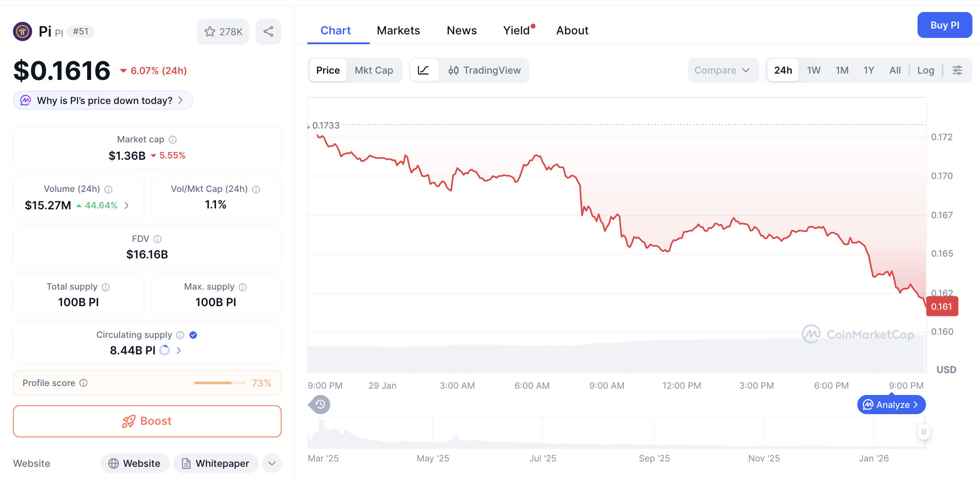The height and width of the screenshot is (482, 980).
Task: Open the News tab
Action: 461,30
